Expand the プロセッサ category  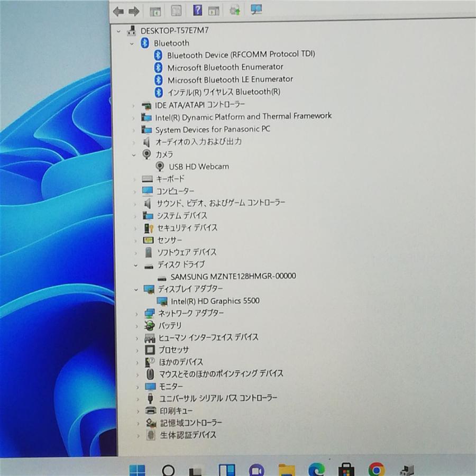[x=138, y=351]
